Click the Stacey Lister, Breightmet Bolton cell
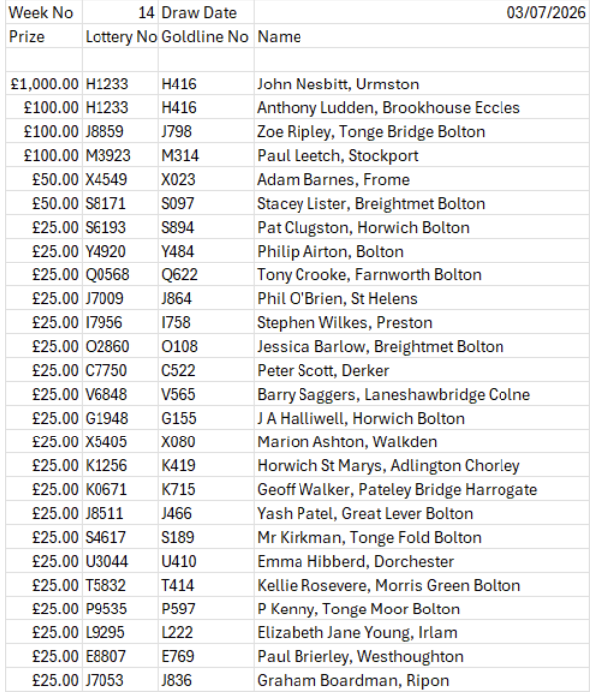 (x=421, y=203)
